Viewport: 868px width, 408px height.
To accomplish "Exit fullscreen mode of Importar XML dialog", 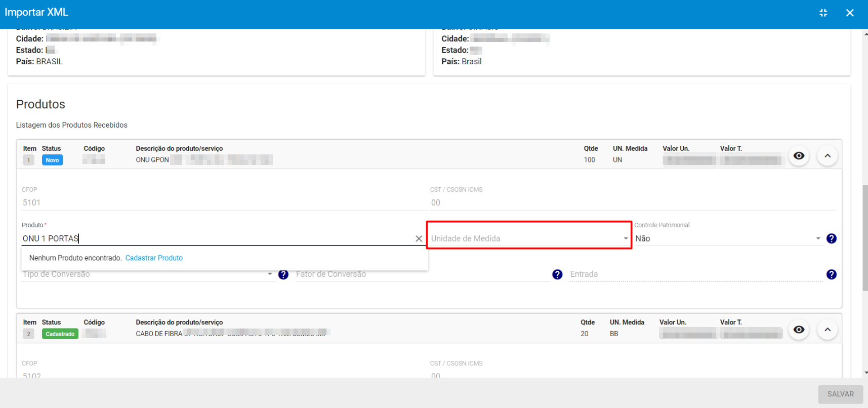I will coord(823,13).
